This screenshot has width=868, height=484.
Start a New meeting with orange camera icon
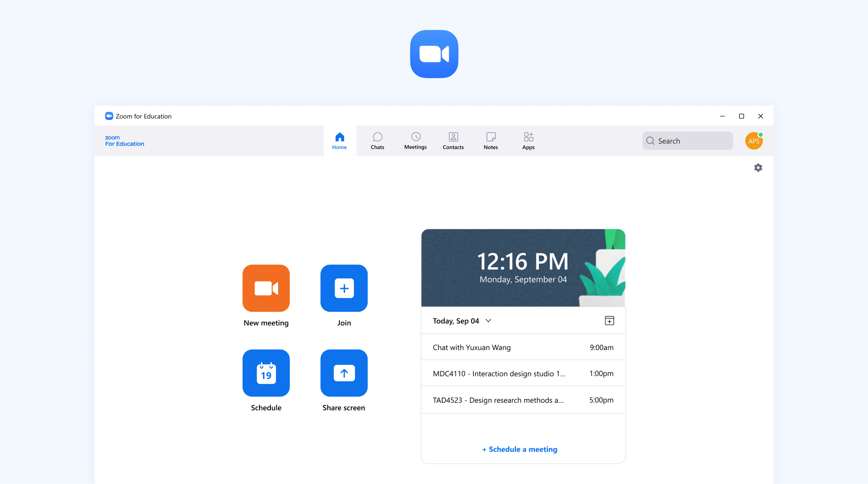pos(266,288)
